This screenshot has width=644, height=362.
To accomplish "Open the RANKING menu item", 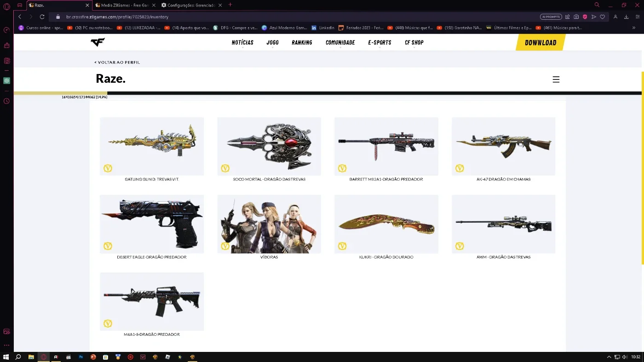I will coord(302,42).
